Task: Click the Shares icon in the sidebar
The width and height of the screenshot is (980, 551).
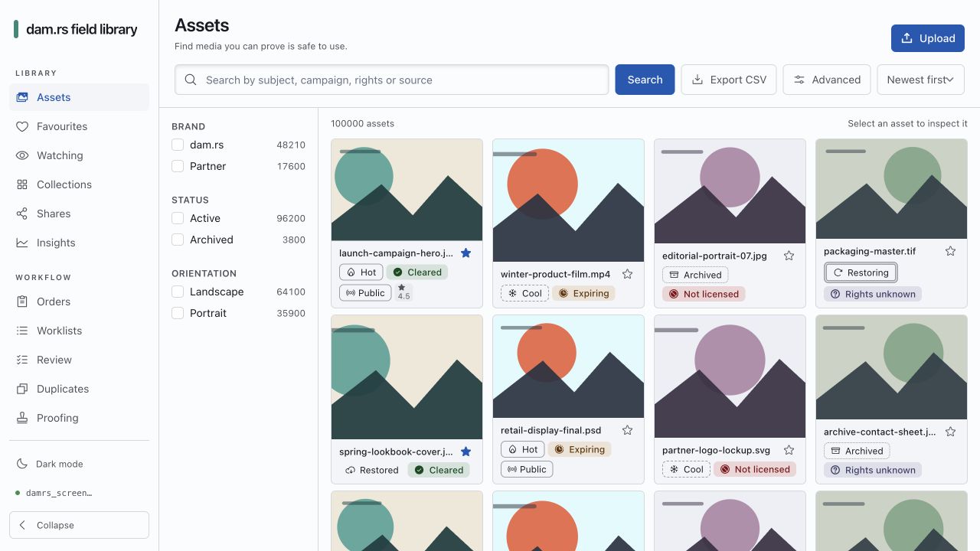Action: point(22,214)
